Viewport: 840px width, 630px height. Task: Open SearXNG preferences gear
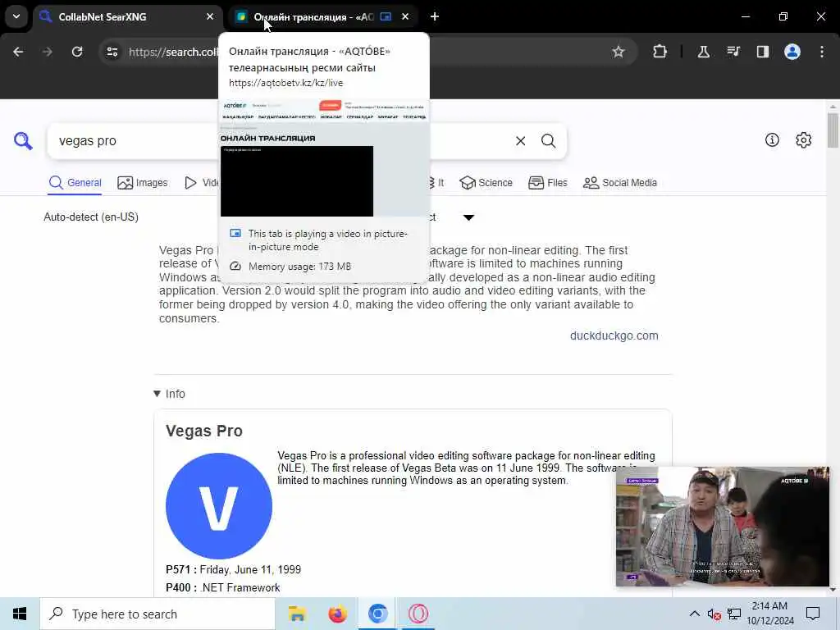pos(803,140)
